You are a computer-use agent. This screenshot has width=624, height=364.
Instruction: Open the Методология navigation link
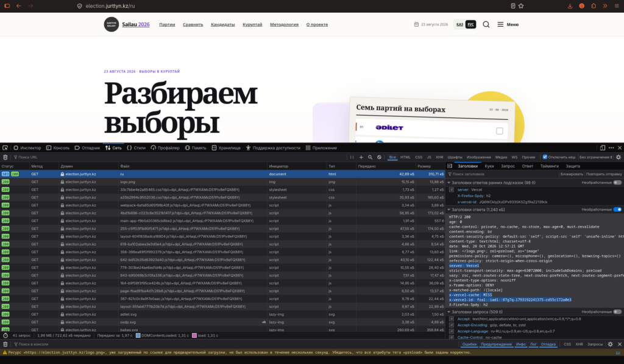(x=284, y=24)
